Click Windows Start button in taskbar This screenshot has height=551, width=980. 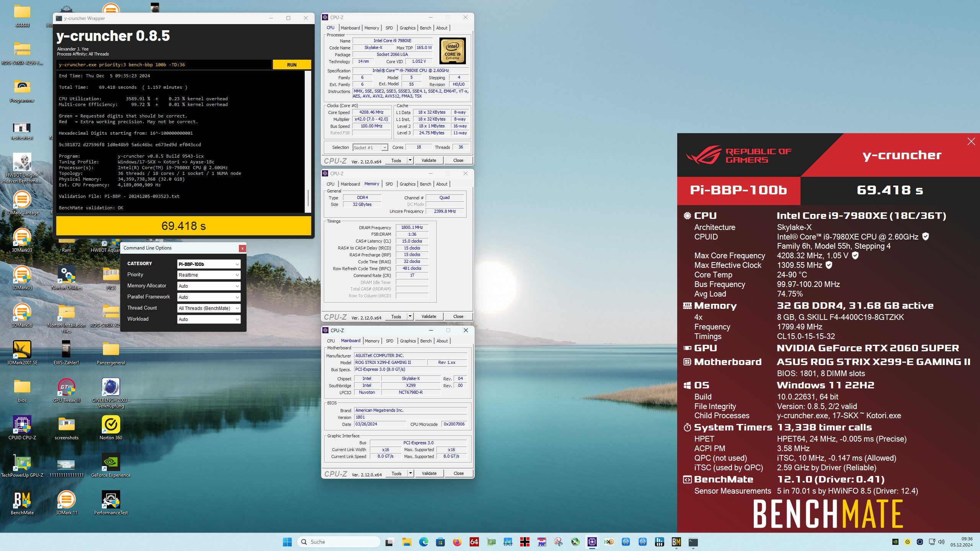[x=287, y=542]
